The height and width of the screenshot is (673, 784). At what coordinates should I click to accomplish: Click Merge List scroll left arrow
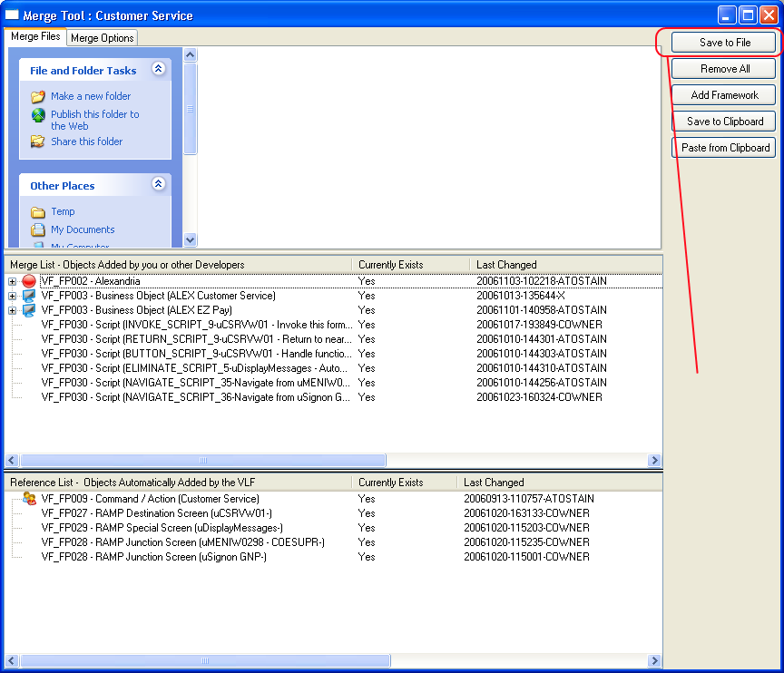(12, 460)
